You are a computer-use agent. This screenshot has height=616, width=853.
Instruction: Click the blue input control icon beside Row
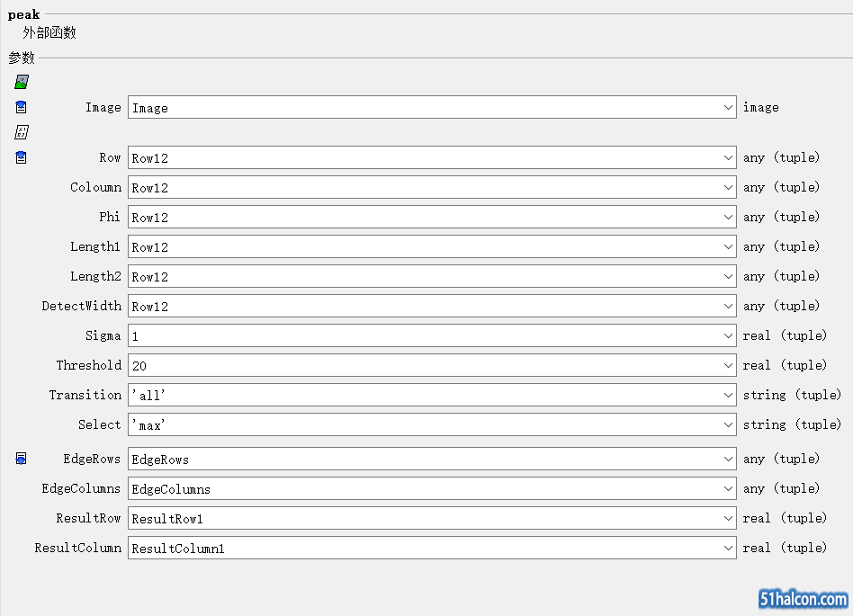(x=22, y=157)
